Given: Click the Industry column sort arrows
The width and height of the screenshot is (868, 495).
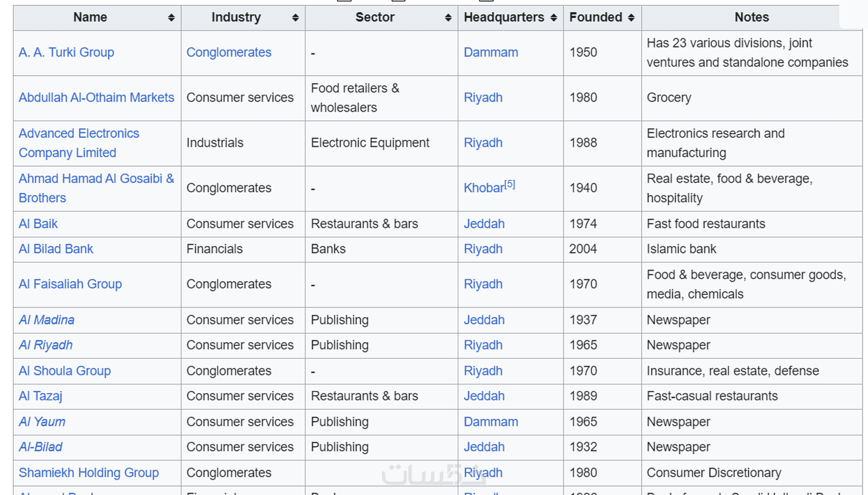Looking at the screenshot, I should (295, 18).
